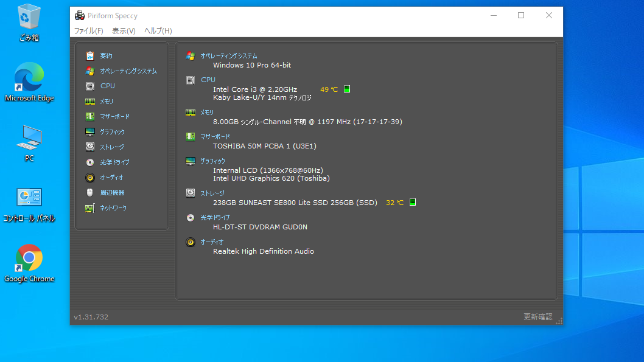Click CPU chip icon in summary panel

[190, 80]
